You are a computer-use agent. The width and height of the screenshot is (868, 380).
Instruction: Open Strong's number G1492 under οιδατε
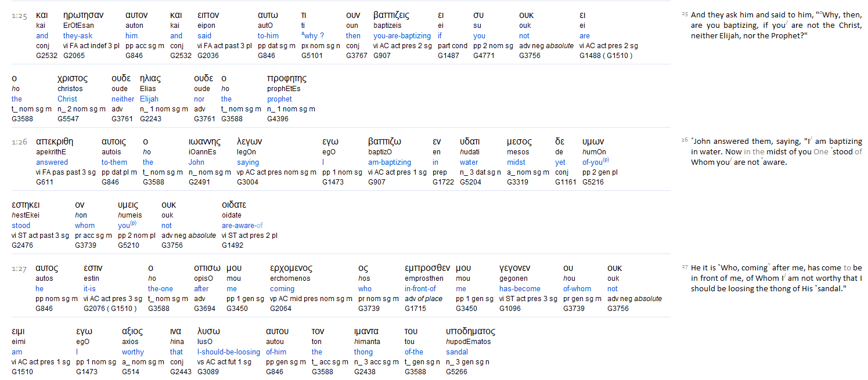233,245
